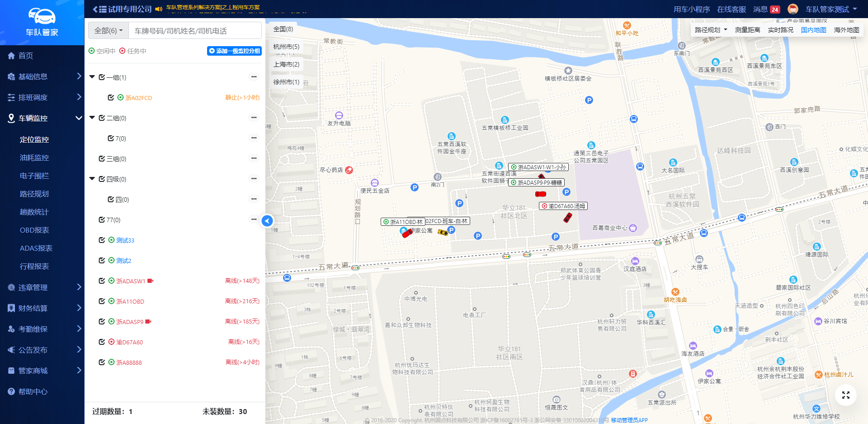Open 油耗监控 in the sidebar
The image size is (868, 424).
point(34,157)
